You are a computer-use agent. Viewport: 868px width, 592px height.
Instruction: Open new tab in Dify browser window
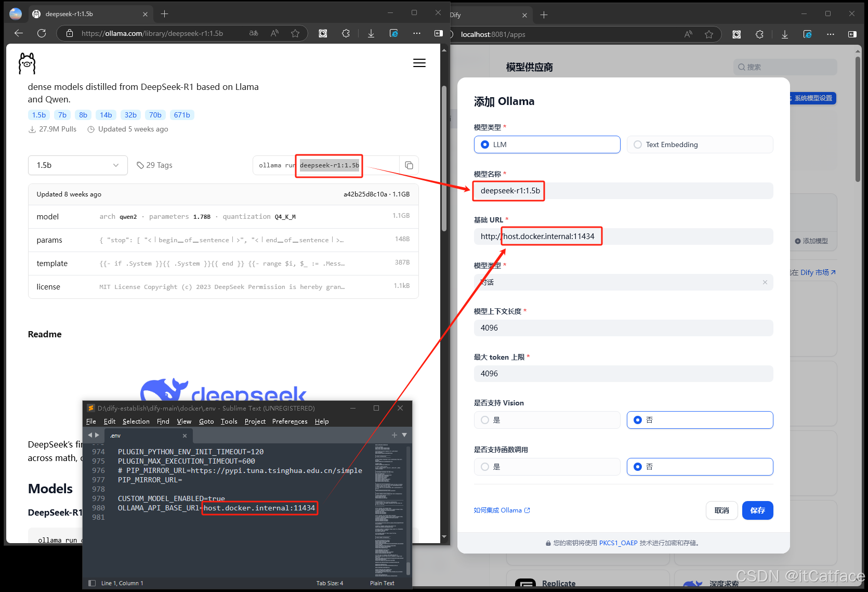pos(544,15)
